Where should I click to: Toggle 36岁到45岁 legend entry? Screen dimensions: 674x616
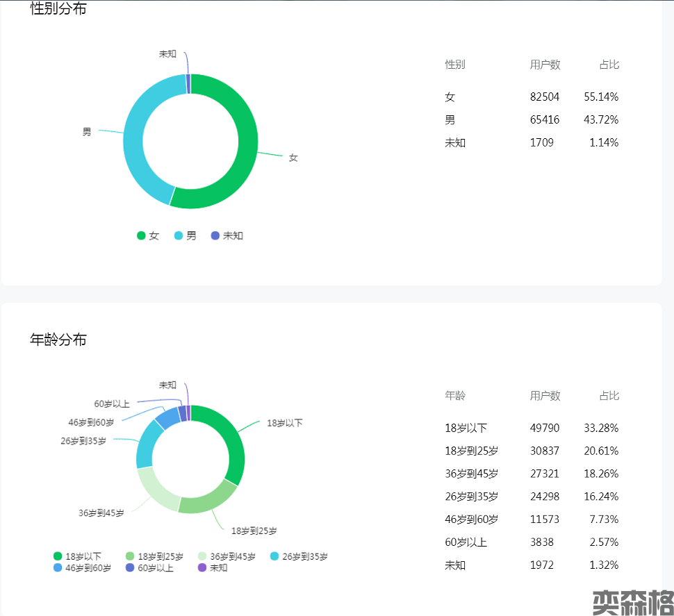tap(226, 556)
